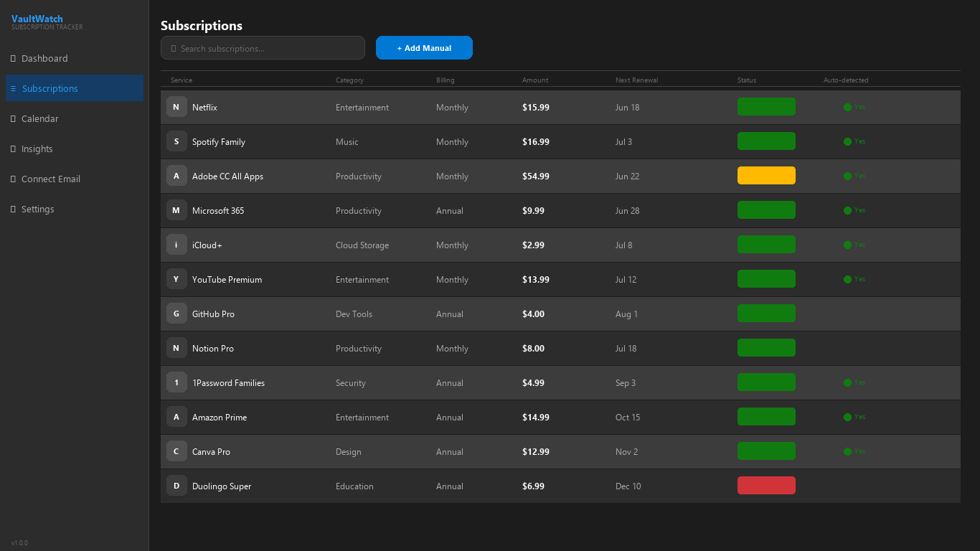The height and width of the screenshot is (551, 980).
Task: Click the Duolingo Super D avatar icon
Action: pyautogui.click(x=176, y=486)
